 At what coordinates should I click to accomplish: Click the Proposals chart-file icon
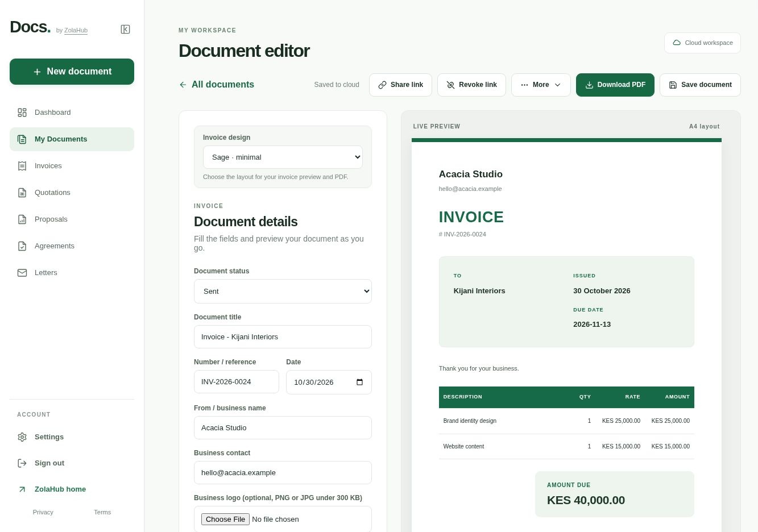22,219
